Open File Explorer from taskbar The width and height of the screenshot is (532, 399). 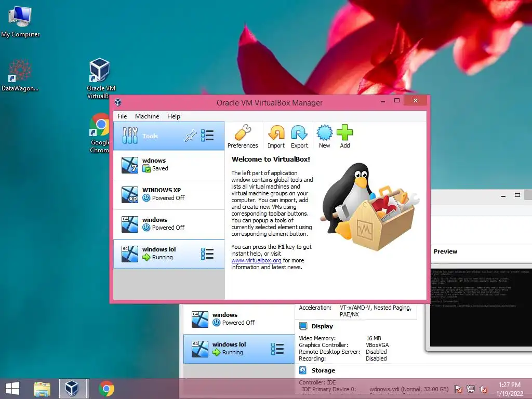[42, 389]
